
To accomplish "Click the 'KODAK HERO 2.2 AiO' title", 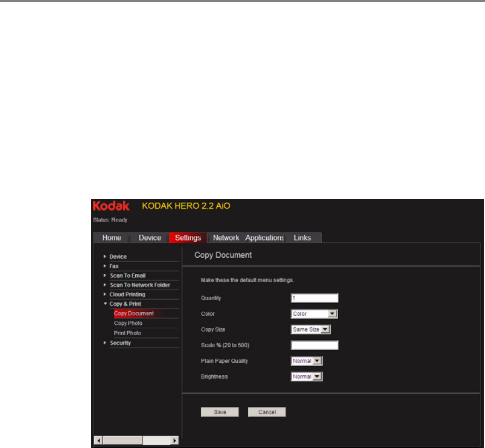I will [186, 206].
